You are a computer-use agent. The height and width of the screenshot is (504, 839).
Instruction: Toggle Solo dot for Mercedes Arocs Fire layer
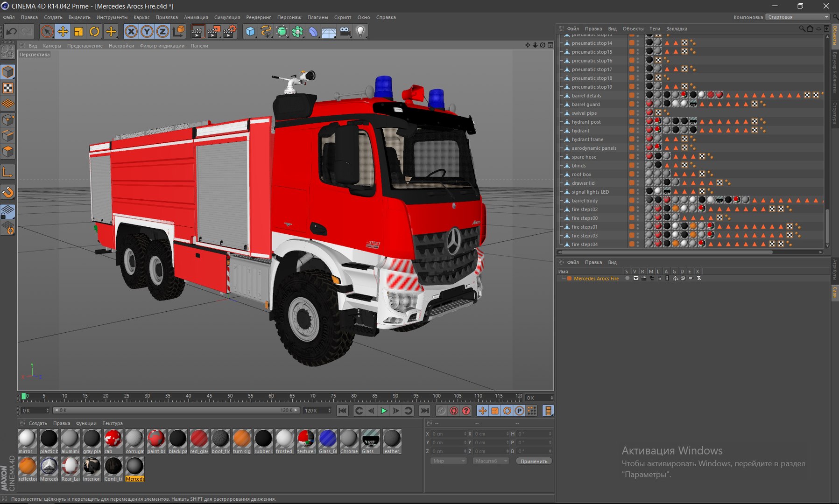click(x=627, y=278)
